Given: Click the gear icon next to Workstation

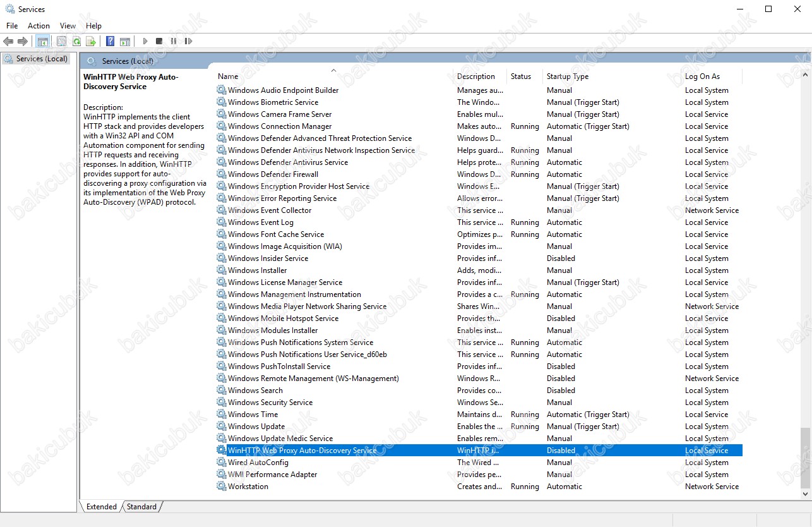Looking at the screenshot, I should coord(221,487).
